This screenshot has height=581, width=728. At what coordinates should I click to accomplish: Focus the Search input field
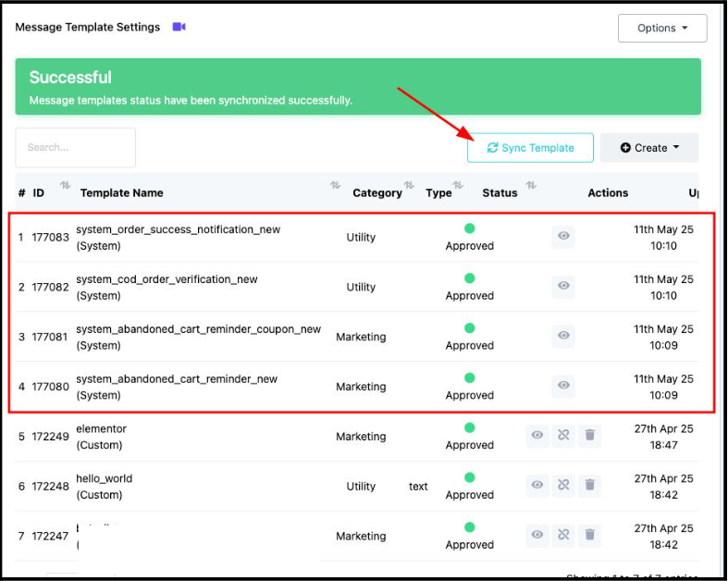[x=76, y=148]
